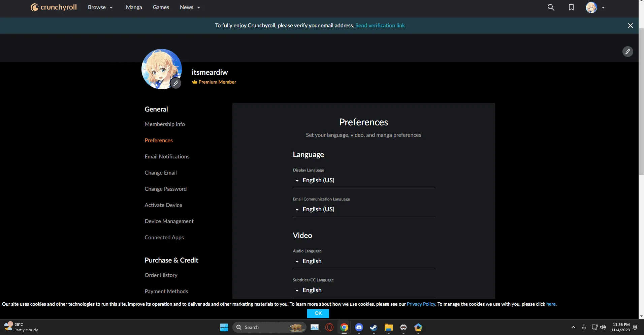Open the search magnifier icon
This screenshot has width=644, height=335.
click(551, 7)
